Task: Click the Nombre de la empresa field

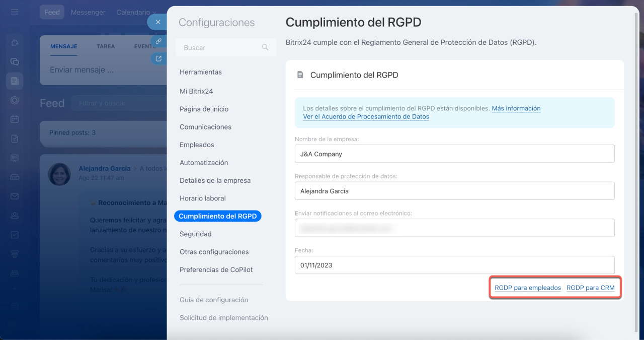Action: [x=454, y=154]
